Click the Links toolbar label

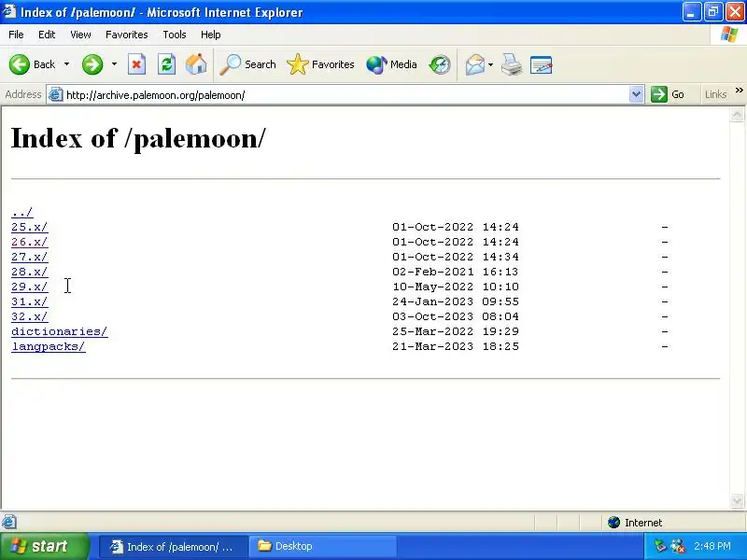tap(715, 95)
